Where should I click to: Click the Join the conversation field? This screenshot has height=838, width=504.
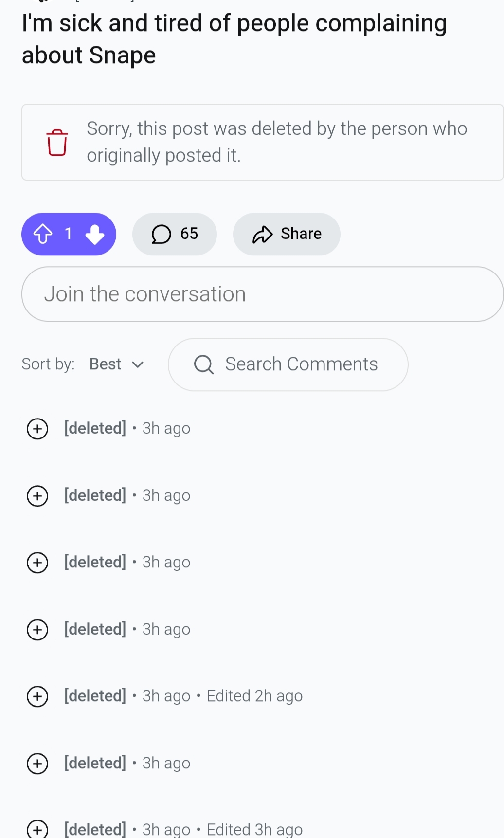click(262, 294)
